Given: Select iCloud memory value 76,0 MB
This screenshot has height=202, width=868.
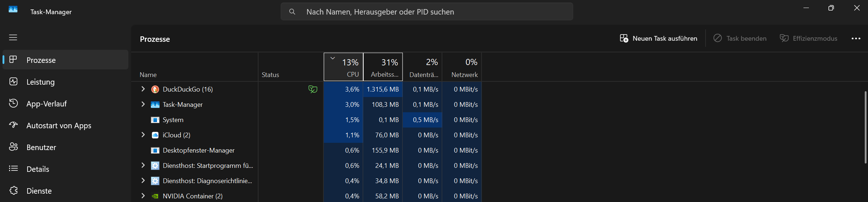Looking at the screenshot, I should tap(383, 135).
